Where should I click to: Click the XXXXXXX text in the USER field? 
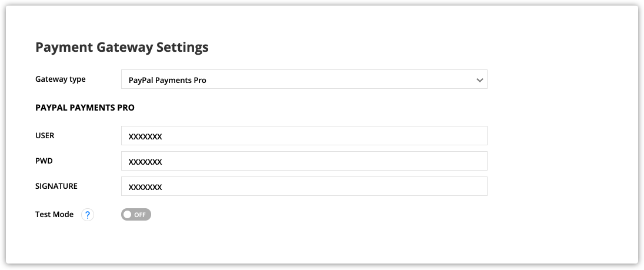tap(145, 136)
